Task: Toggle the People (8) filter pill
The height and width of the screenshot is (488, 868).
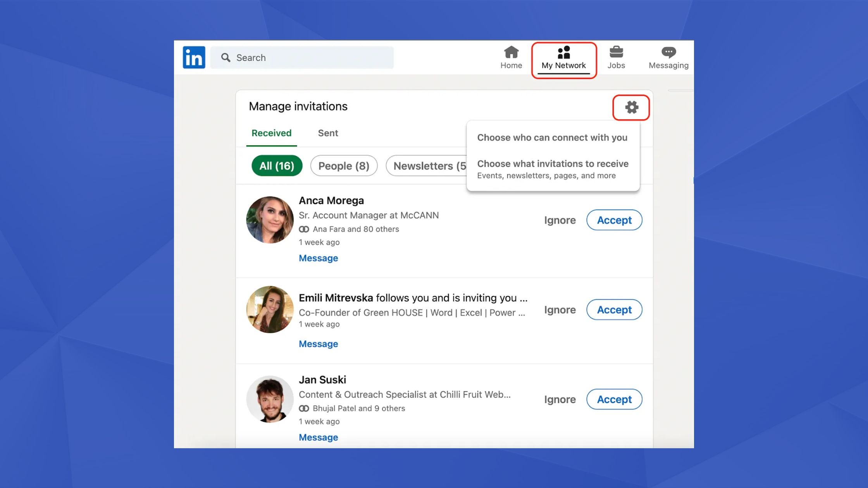Action: [x=344, y=166]
